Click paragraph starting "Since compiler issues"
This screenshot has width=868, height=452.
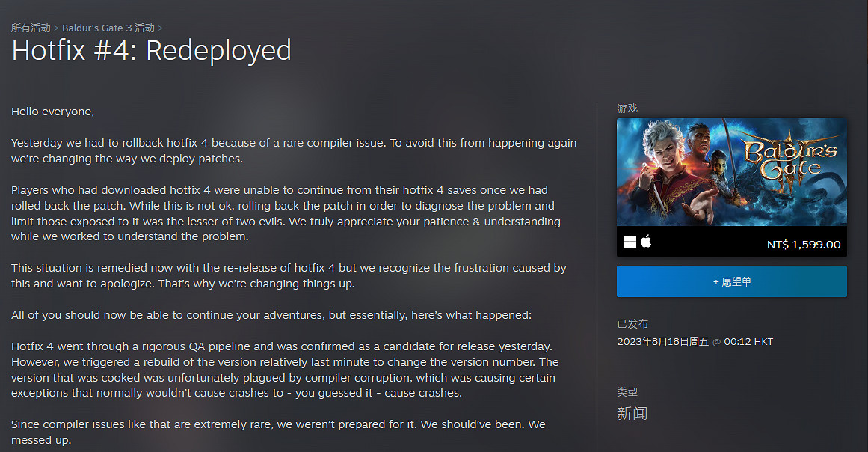(x=278, y=432)
